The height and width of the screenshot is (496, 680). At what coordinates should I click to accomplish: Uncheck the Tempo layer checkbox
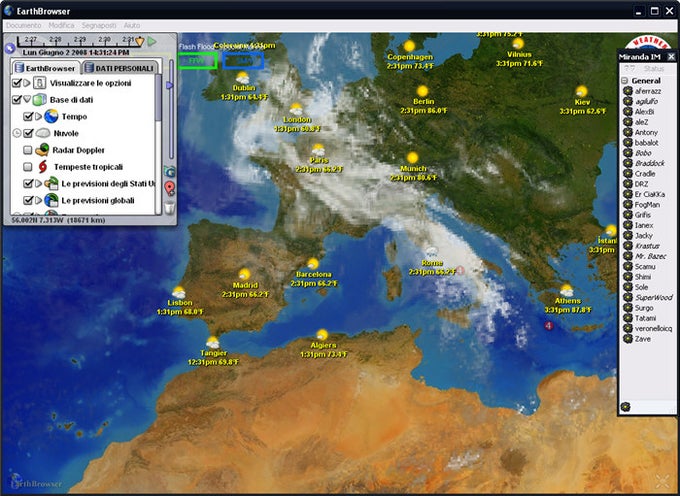pos(28,117)
